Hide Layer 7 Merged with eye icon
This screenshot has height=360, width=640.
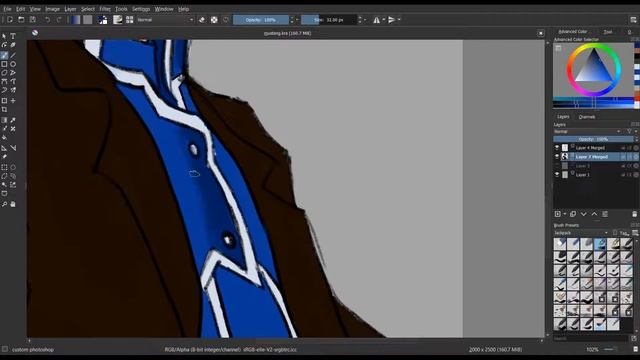pyautogui.click(x=557, y=157)
